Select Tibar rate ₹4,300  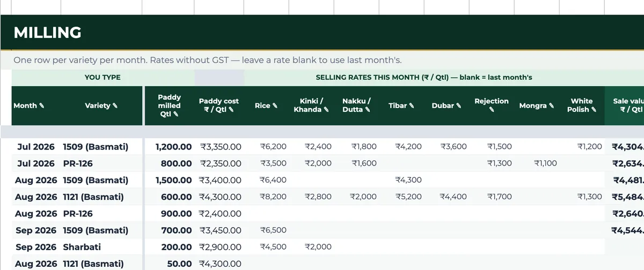tap(408, 180)
